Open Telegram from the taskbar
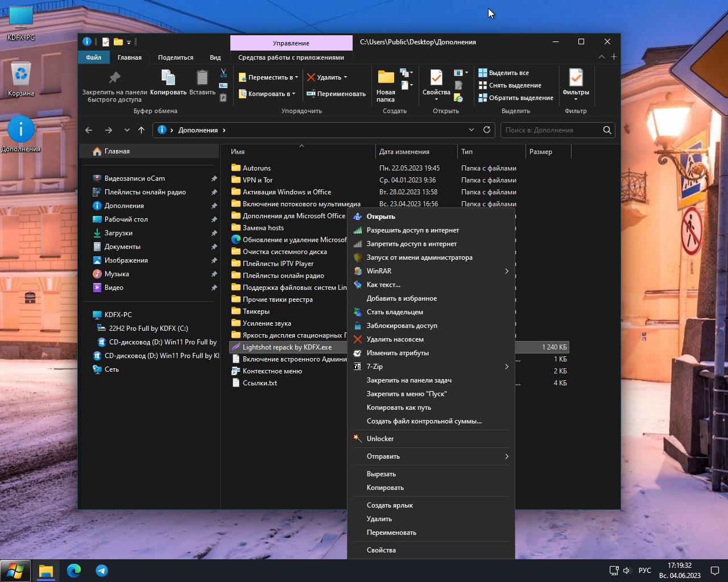Image resolution: width=728 pixels, height=582 pixels. [x=102, y=571]
